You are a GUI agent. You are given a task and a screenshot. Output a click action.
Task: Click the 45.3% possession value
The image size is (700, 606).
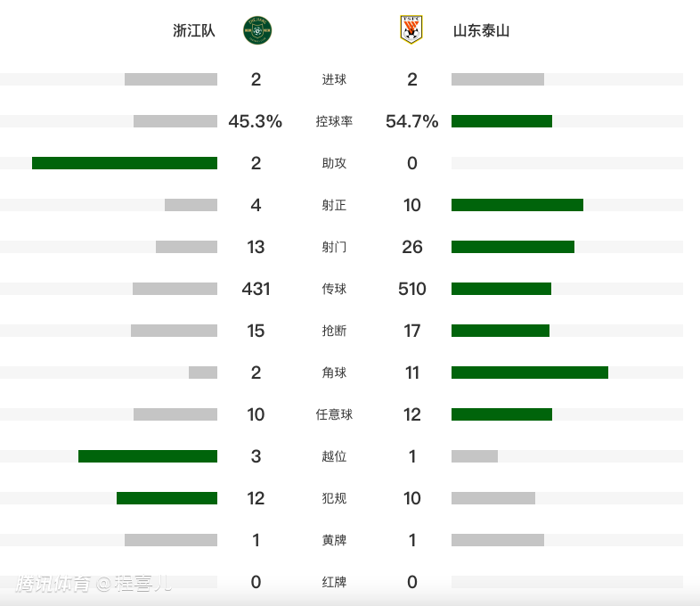(x=256, y=121)
